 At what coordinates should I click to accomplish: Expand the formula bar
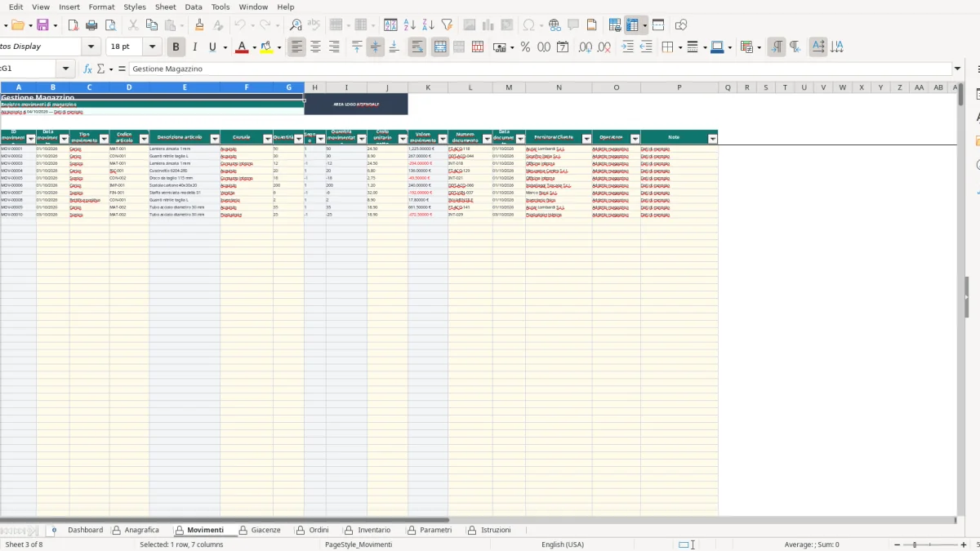point(957,69)
